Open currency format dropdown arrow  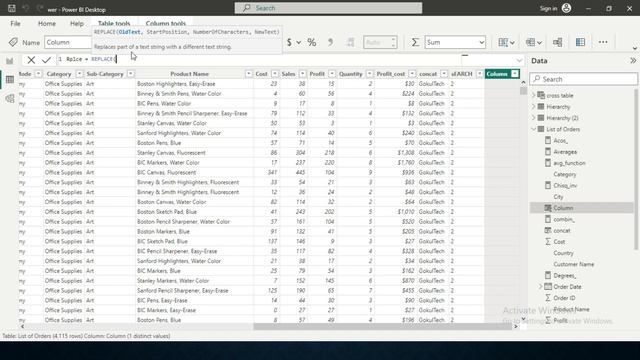pyautogui.click(x=299, y=42)
